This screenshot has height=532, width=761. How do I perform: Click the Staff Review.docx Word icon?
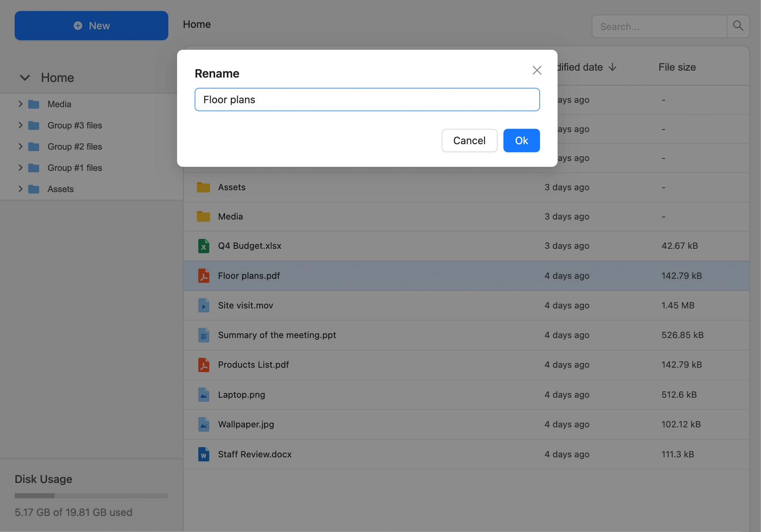pos(203,454)
